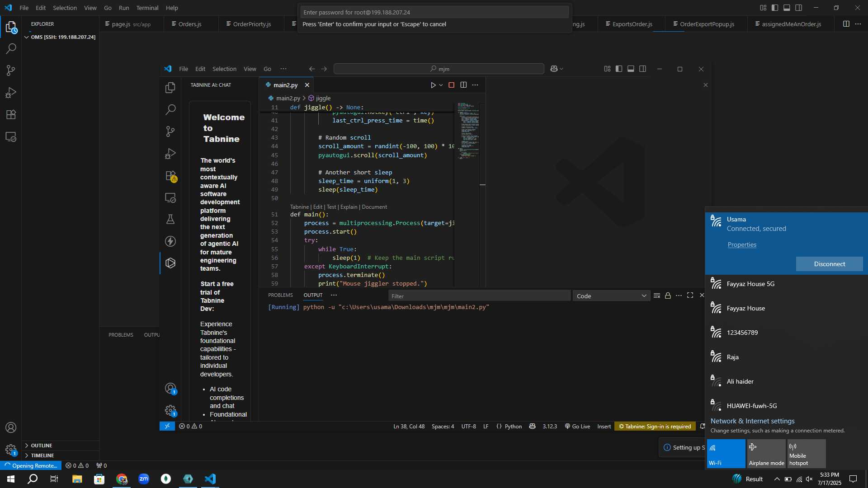Open Selection menu in inner window

coord(224,69)
